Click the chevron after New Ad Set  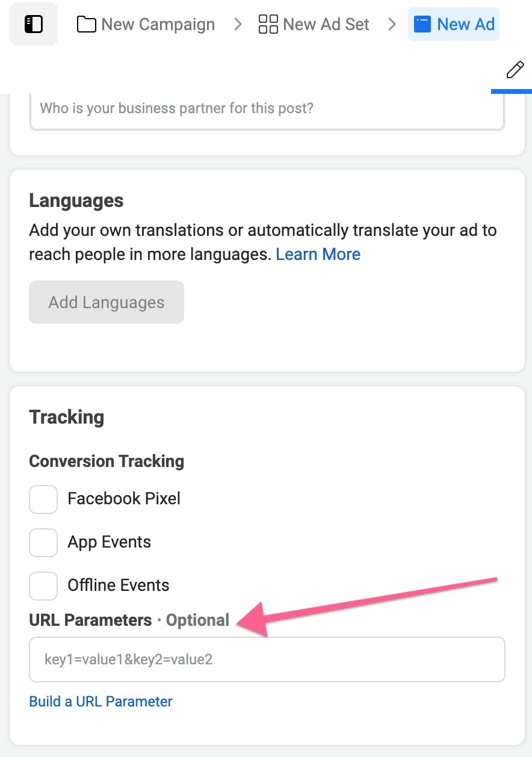392,25
